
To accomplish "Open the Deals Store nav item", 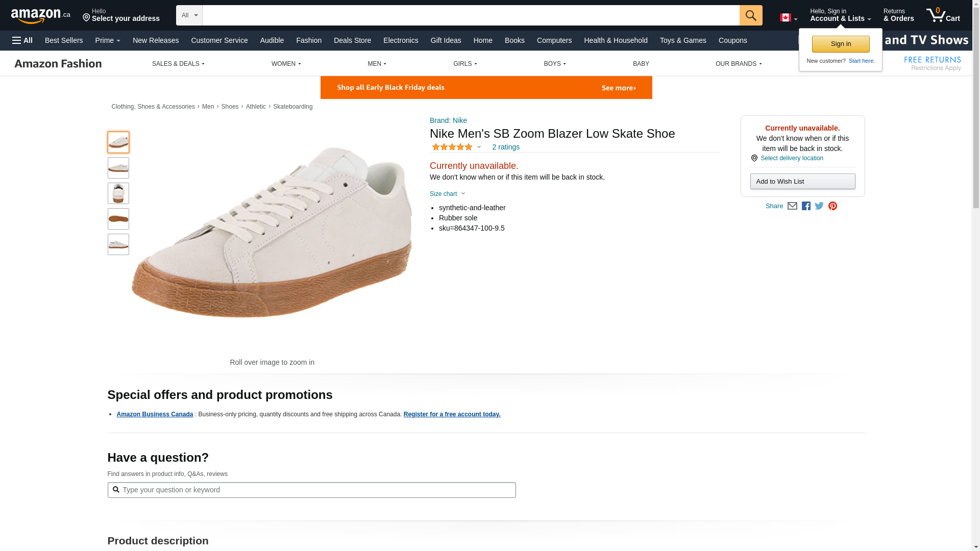I will [352, 40].
